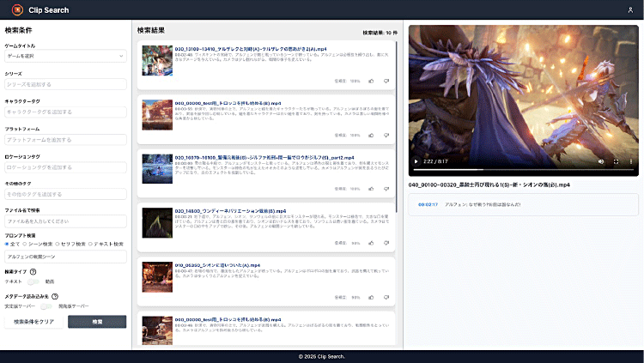Open the 030_13100-13410 clip title link

point(251,49)
